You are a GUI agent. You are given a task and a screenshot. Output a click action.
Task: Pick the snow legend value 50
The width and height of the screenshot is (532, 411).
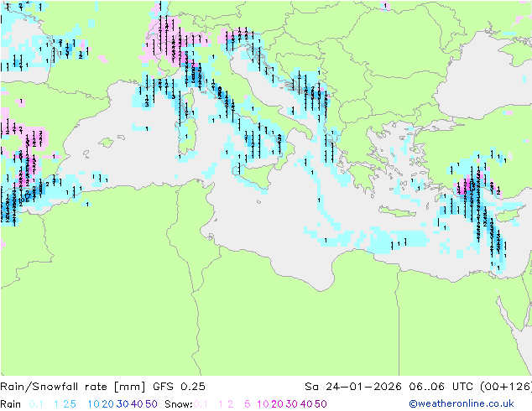point(321,404)
